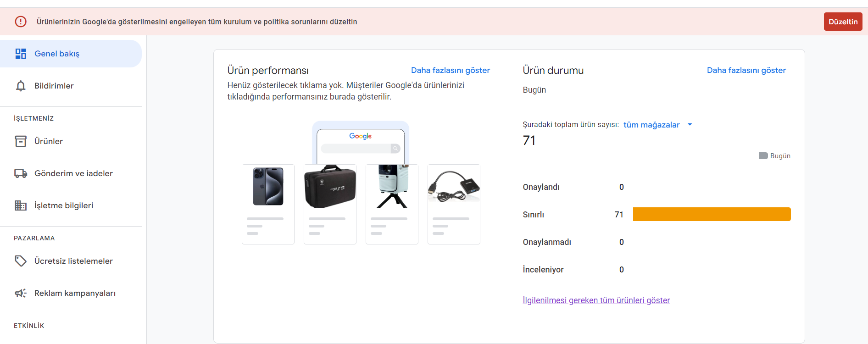Click the red Düzeltin button
Screen dimensions: 868x344
pyautogui.click(x=843, y=22)
